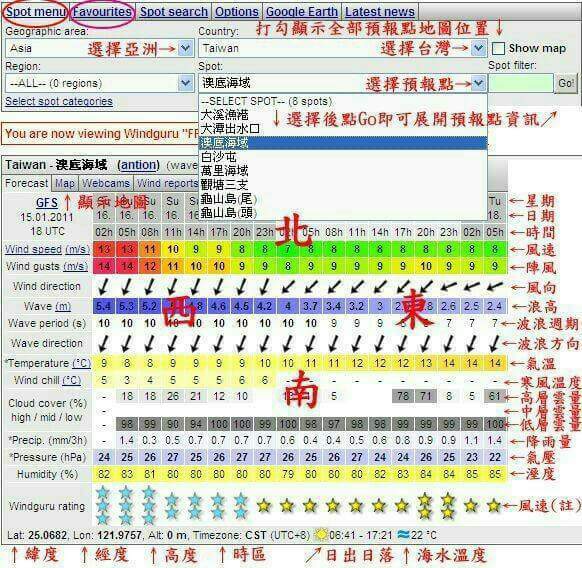Click the sunrise sun icon in footer
Viewport: 582px width, 568px height.
pos(321,535)
